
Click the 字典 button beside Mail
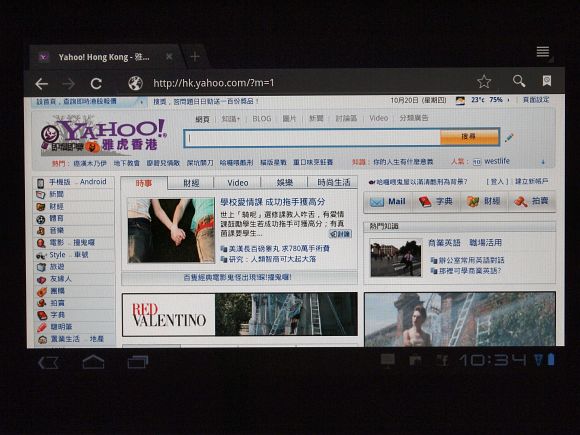click(x=436, y=202)
